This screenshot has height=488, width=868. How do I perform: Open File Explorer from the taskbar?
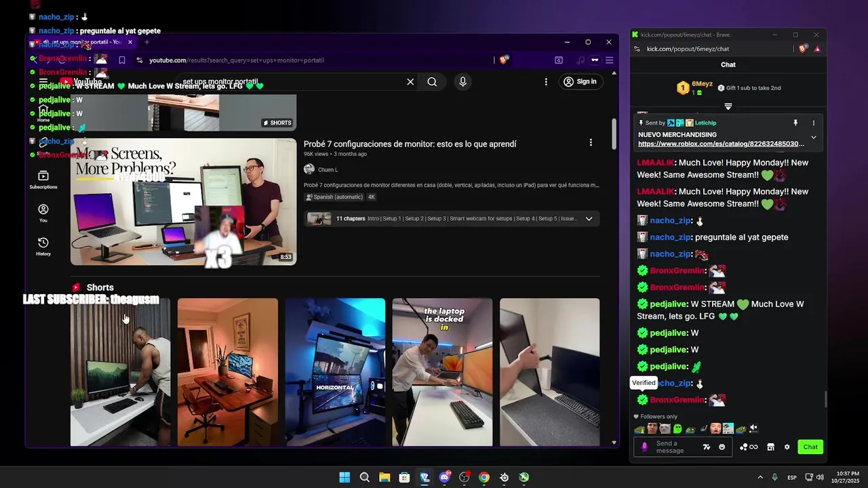tap(384, 477)
